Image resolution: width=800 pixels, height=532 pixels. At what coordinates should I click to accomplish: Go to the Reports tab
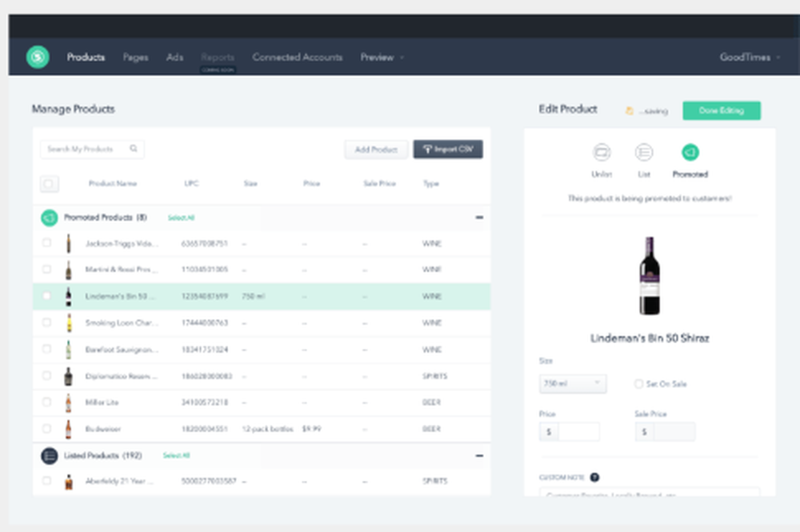click(x=218, y=57)
